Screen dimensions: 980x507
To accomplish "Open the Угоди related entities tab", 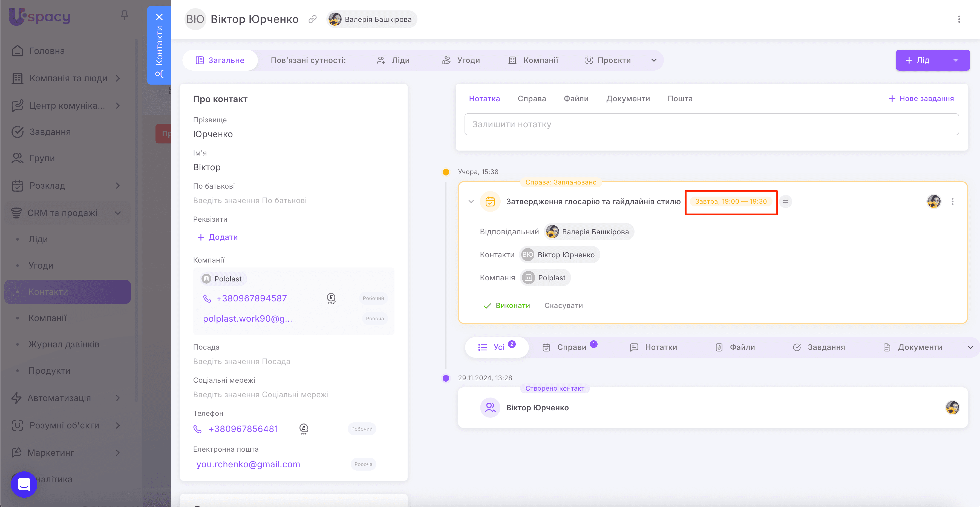I will point(461,60).
